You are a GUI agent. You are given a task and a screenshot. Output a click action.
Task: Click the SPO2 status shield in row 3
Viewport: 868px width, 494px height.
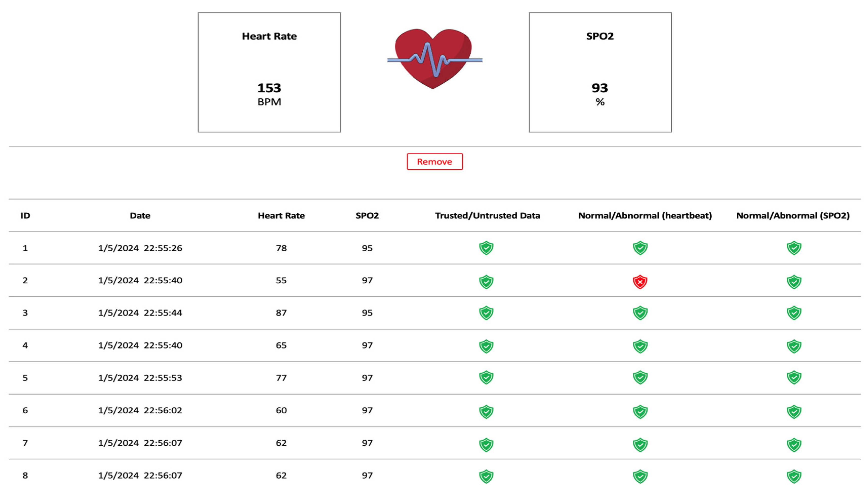pos(794,313)
